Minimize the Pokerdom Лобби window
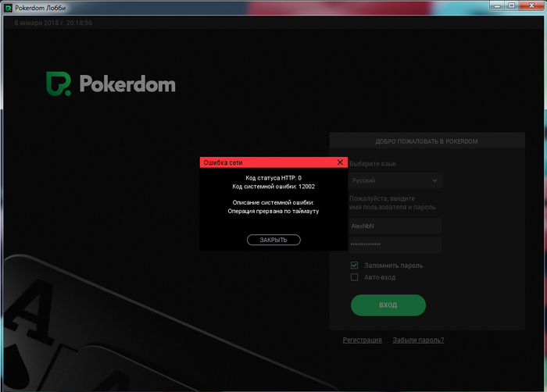The image size is (547, 392). [497, 6]
